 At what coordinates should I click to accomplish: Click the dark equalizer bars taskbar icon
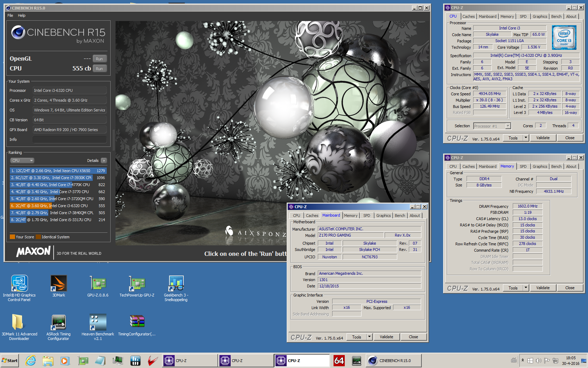coord(135,360)
